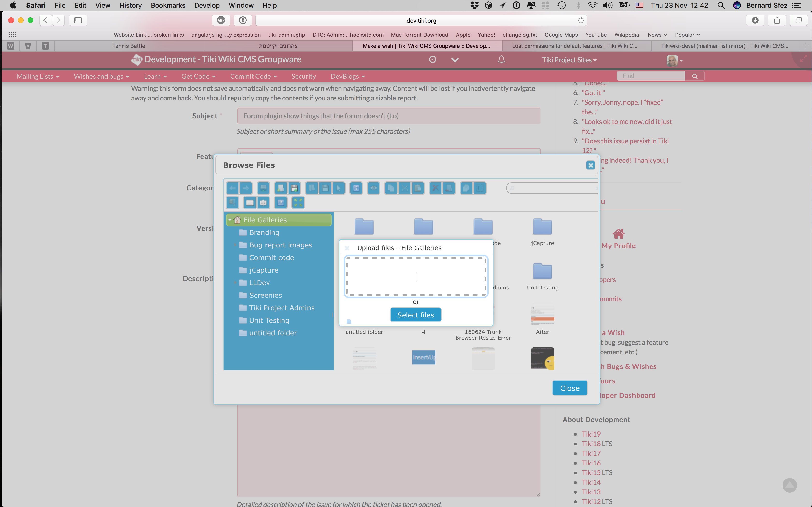Screen dimensions: 812x507
Task: Switch to the Tennis Battle tab
Action: [129, 46]
